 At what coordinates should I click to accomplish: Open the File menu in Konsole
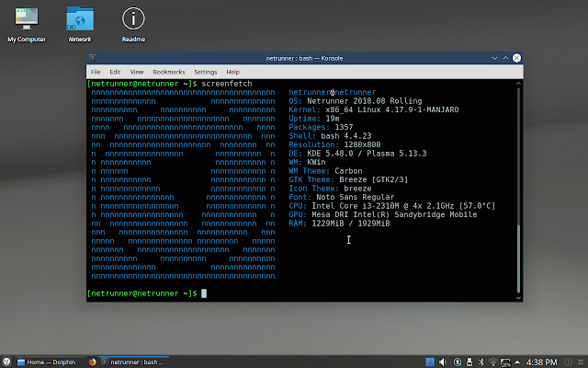[96, 72]
